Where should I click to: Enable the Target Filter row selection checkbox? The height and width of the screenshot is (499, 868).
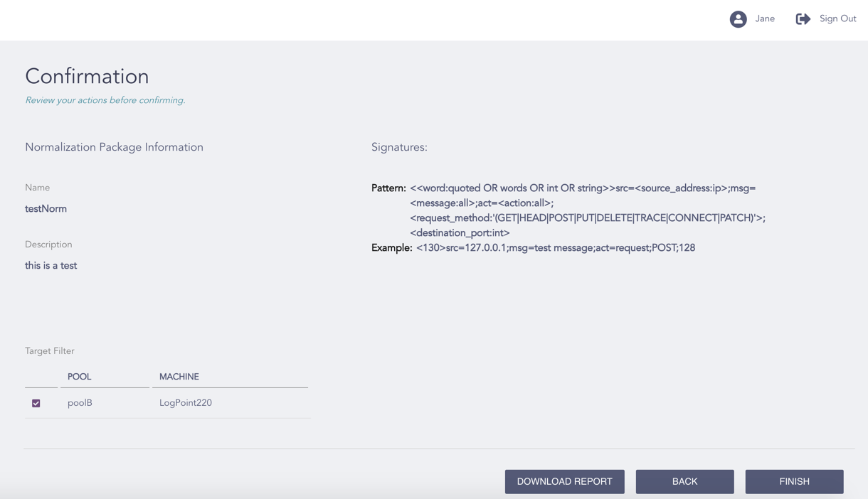click(36, 402)
